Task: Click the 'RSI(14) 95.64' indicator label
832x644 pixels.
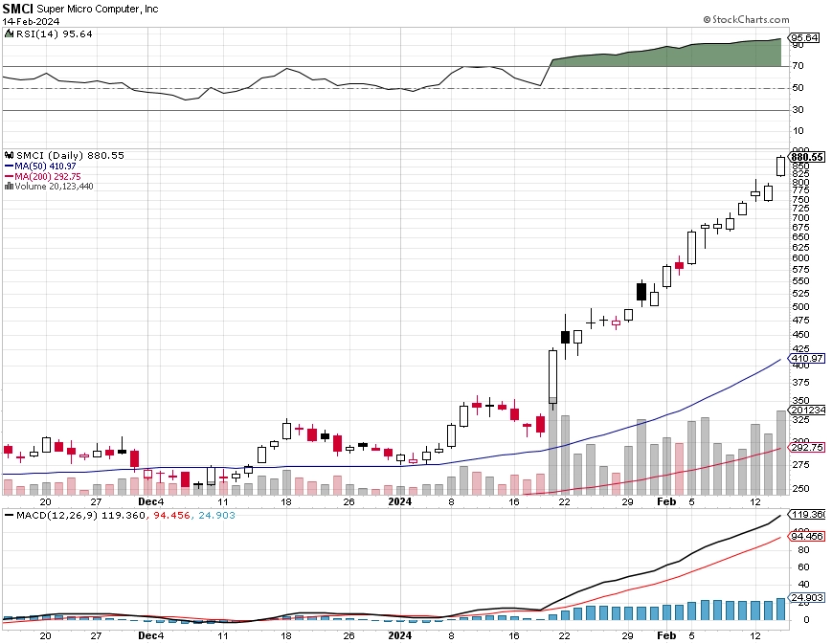Action: click(x=55, y=33)
